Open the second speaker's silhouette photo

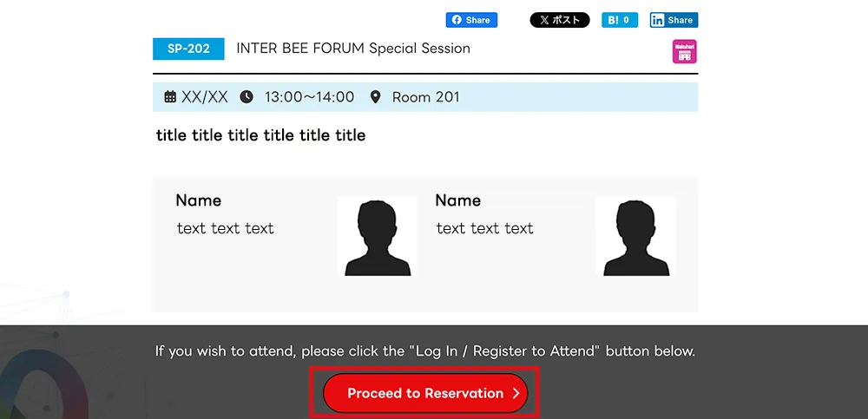[x=635, y=237]
